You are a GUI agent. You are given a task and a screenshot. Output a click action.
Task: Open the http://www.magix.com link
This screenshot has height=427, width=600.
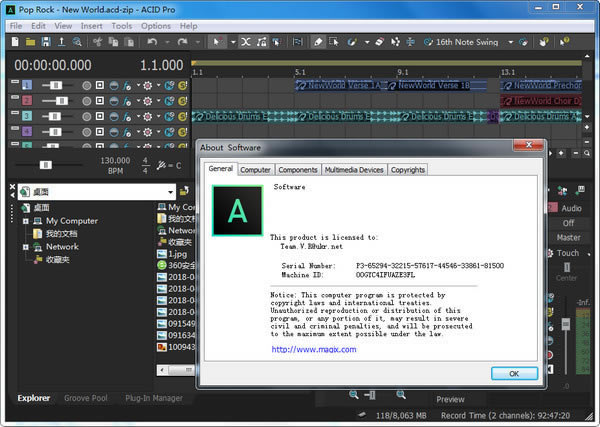pyautogui.click(x=314, y=349)
